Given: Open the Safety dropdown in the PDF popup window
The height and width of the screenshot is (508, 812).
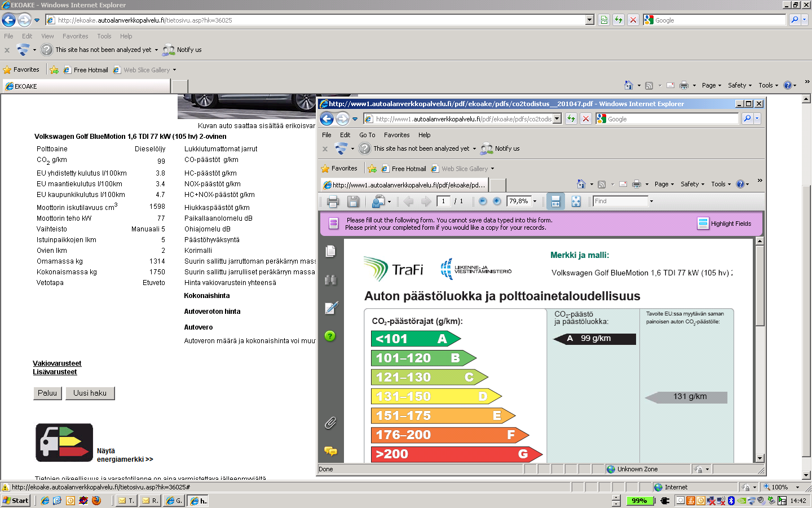Looking at the screenshot, I should (692, 184).
